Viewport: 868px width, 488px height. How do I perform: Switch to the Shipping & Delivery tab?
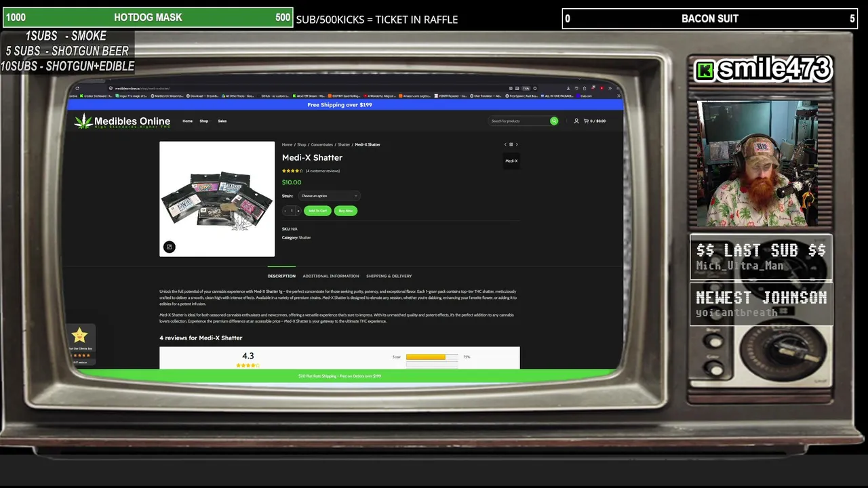(x=389, y=276)
